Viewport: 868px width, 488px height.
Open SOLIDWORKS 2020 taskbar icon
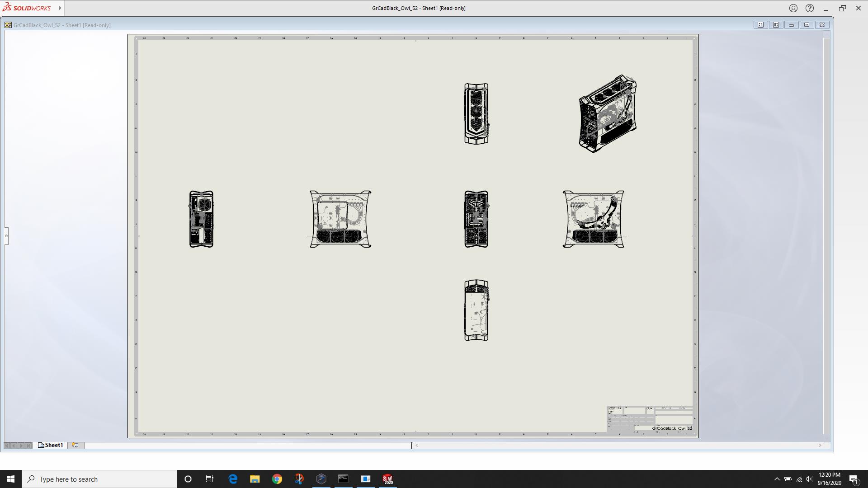(387, 479)
